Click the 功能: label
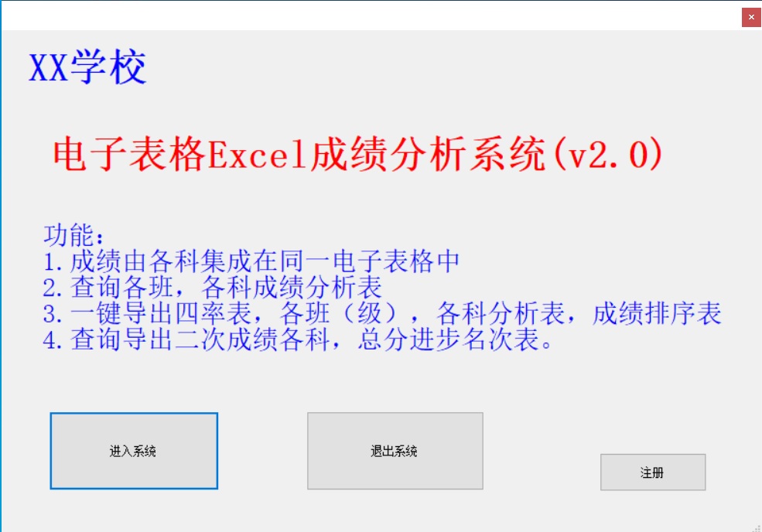The image size is (762, 532). (73, 235)
